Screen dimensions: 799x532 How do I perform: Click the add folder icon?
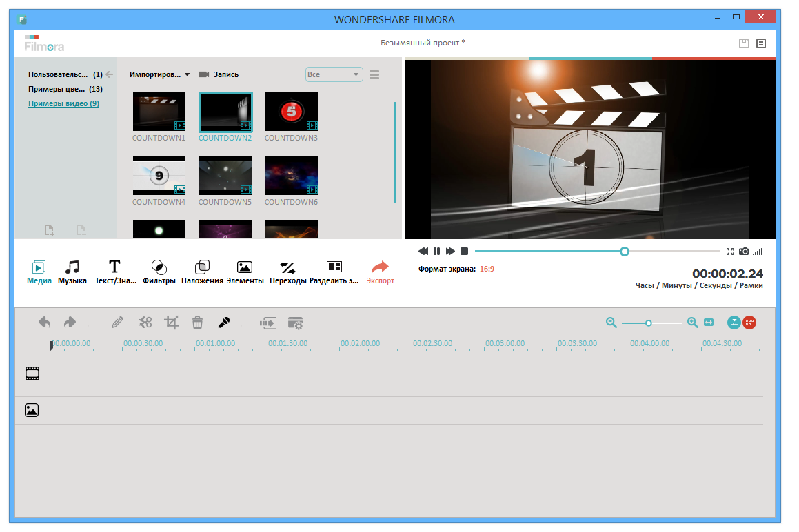coord(49,229)
